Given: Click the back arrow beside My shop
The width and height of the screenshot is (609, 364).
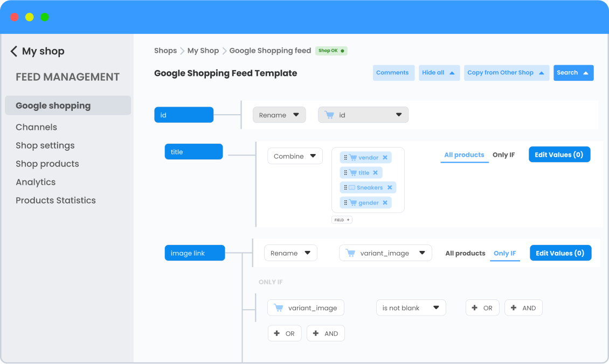Looking at the screenshot, I should point(14,51).
